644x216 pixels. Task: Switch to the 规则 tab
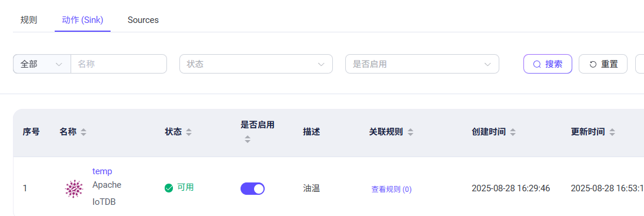(x=29, y=19)
